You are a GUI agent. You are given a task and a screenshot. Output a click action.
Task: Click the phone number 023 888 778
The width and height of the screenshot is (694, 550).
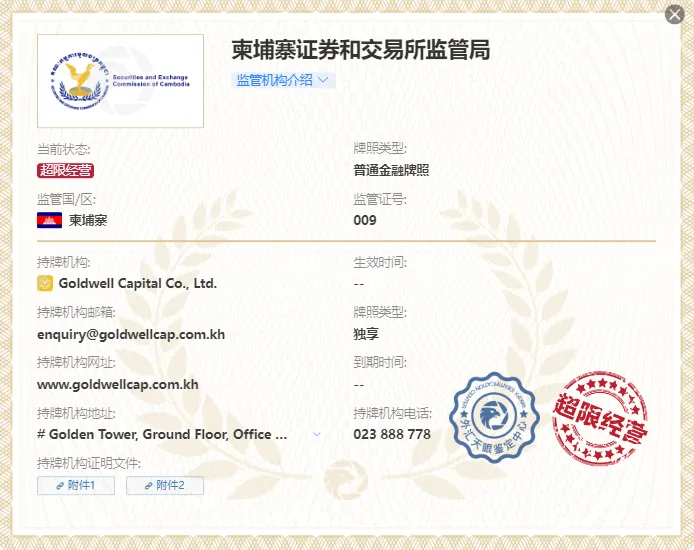pyautogui.click(x=392, y=434)
